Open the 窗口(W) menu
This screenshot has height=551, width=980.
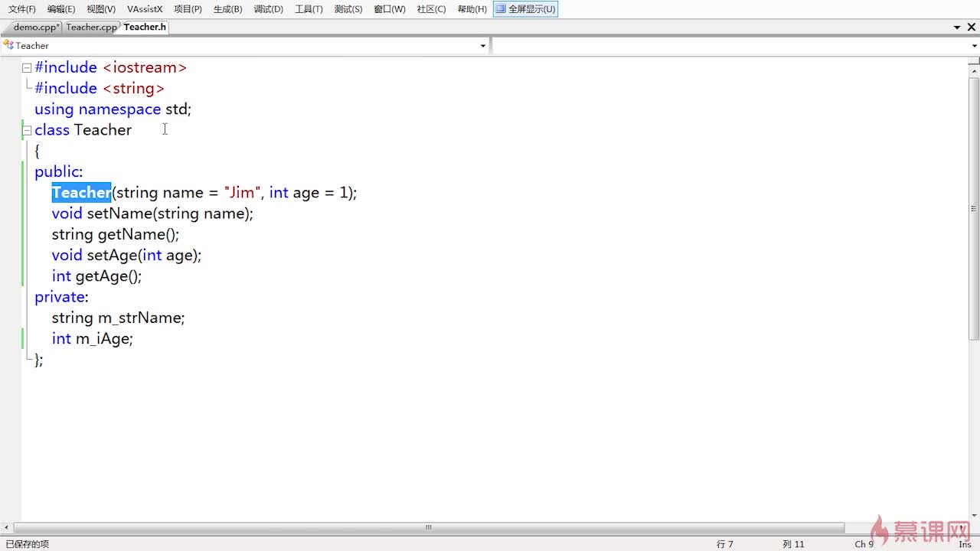(x=390, y=9)
